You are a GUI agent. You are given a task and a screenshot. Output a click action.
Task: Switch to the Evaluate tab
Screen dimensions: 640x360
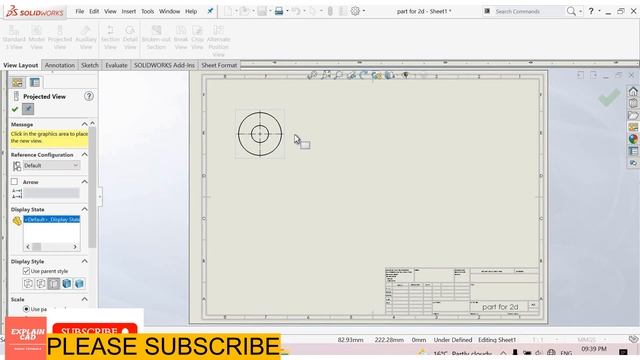(x=116, y=65)
